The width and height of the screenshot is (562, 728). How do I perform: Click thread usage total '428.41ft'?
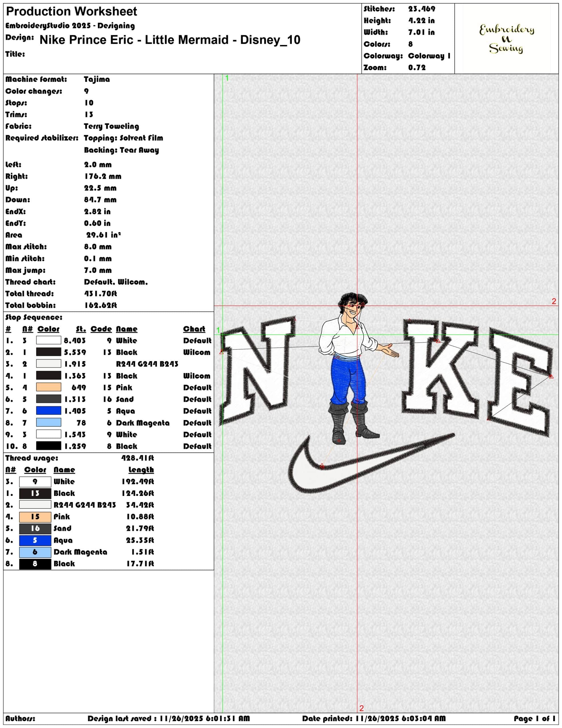coord(138,458)
